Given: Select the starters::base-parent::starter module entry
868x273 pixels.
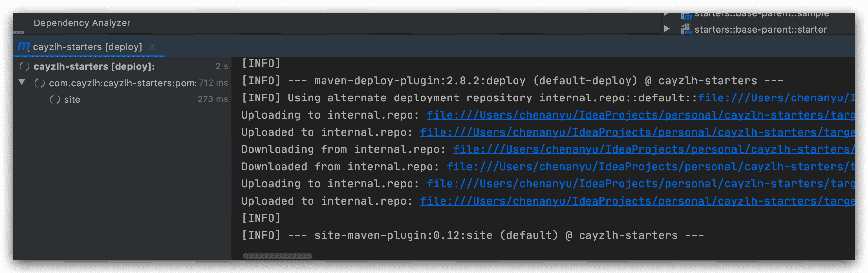Looking at the screenshot, I should coord(760,30).
